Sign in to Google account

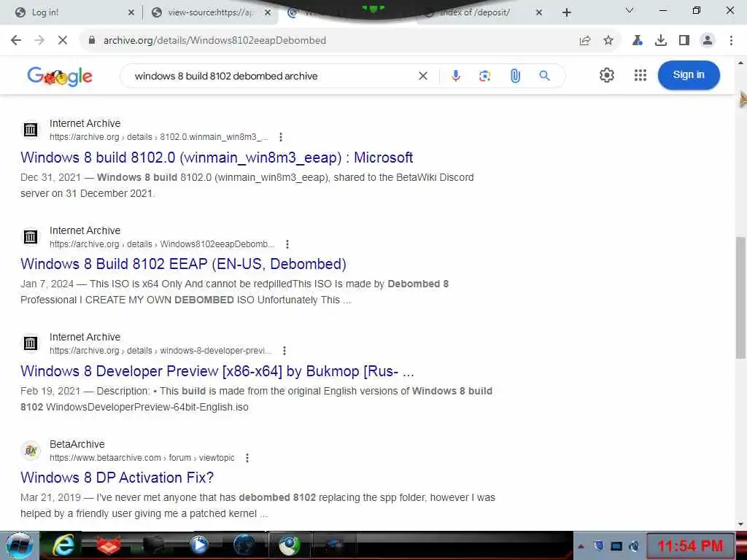click(689, 75)
